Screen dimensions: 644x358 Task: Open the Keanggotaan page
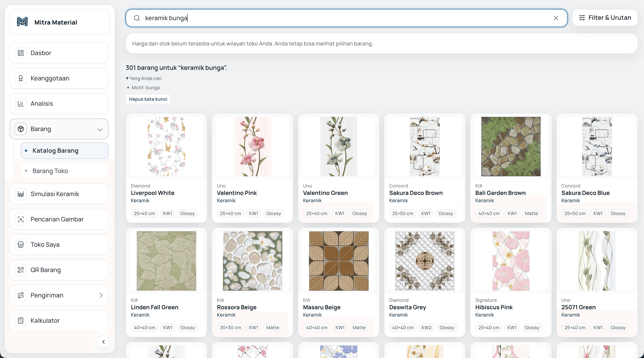pyautogui.click(x=59, y=78)
